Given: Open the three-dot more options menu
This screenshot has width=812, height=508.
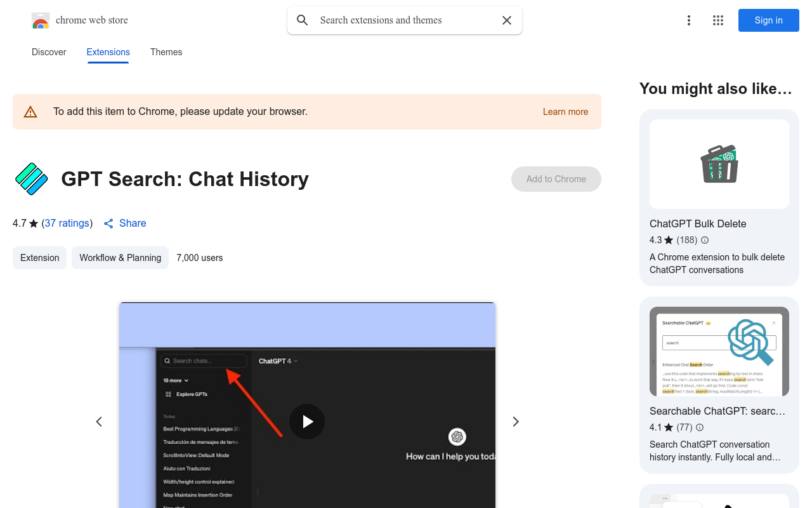Looking at the screenshot, I should (688, 20).
